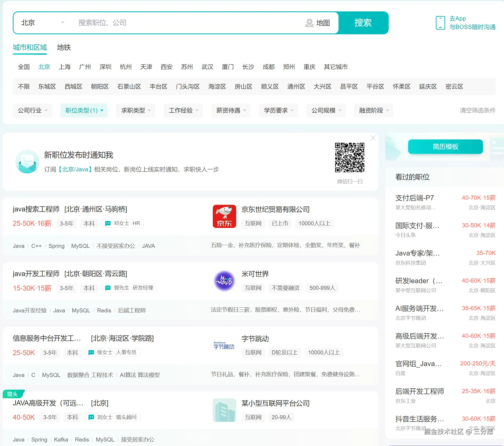Select 成都 in the city list

pos(269,67)
